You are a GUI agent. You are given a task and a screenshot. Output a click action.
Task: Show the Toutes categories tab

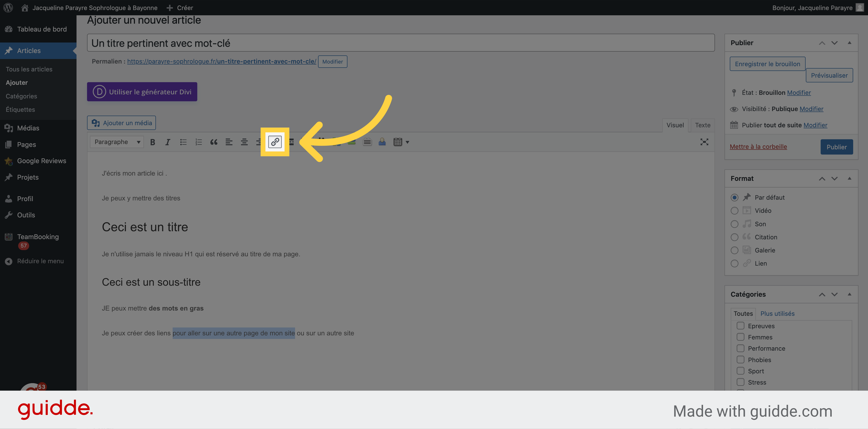pyautogui.click(x=743, y=314)
